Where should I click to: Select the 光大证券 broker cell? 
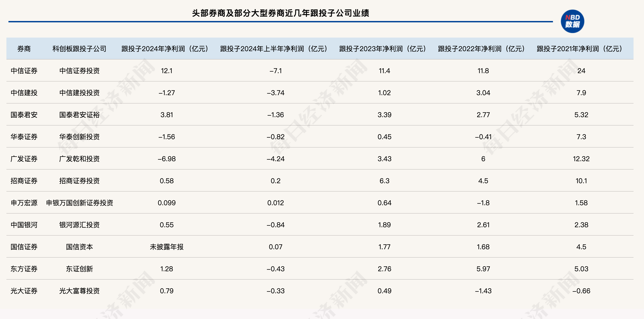(x=24, y=291)
